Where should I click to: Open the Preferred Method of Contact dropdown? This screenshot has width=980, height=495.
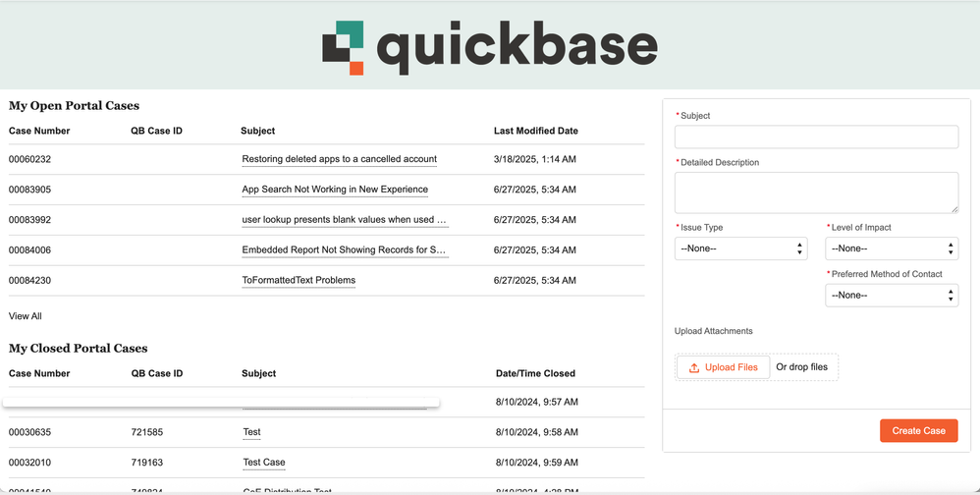tap(892, 295)
